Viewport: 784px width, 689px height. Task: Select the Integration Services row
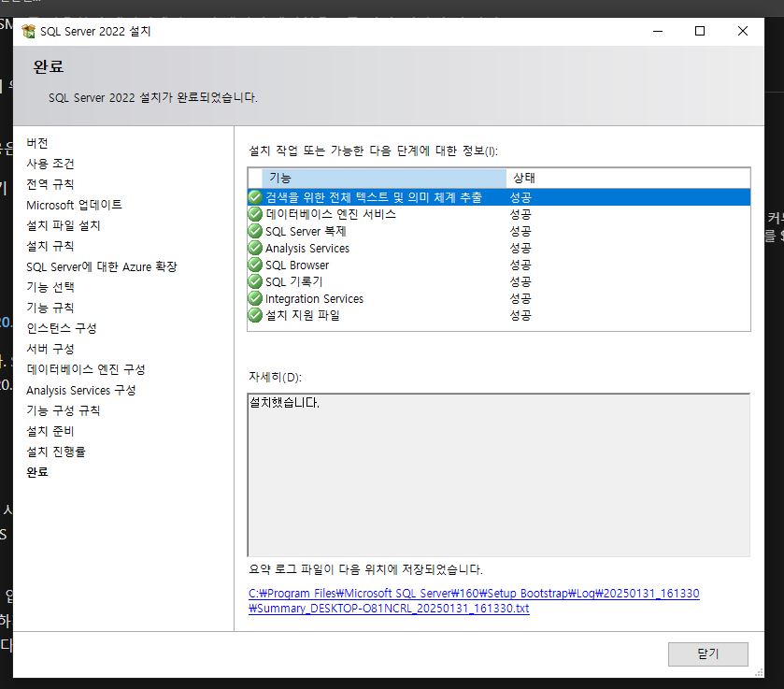499,299
